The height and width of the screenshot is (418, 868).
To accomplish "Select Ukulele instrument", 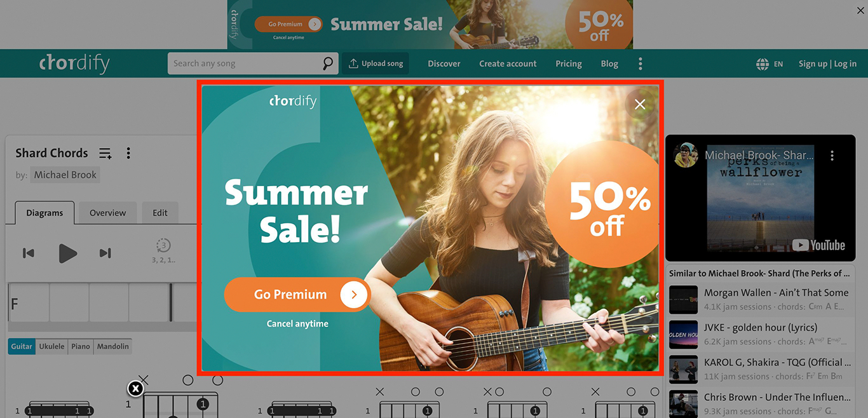I will (x=51, y=346).
